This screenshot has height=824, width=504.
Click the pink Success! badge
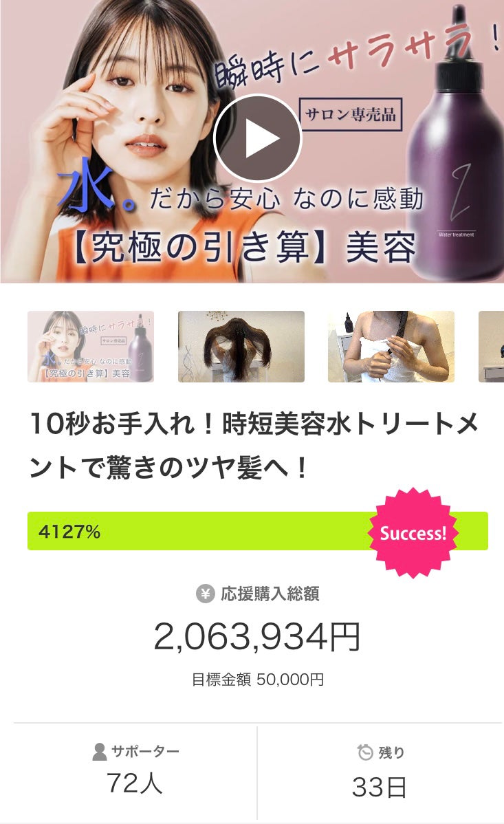tap(413, 533)
